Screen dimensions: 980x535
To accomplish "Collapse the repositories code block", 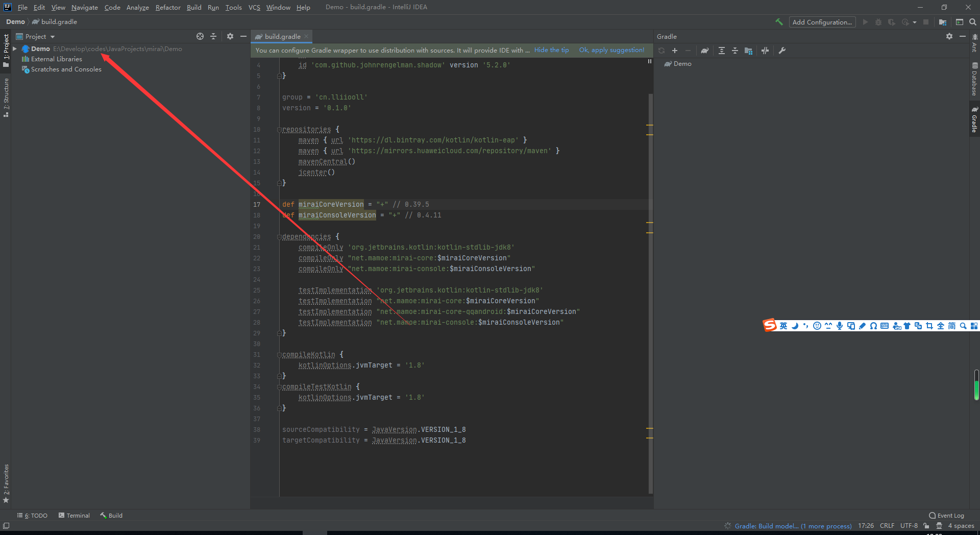I will 279,130.
